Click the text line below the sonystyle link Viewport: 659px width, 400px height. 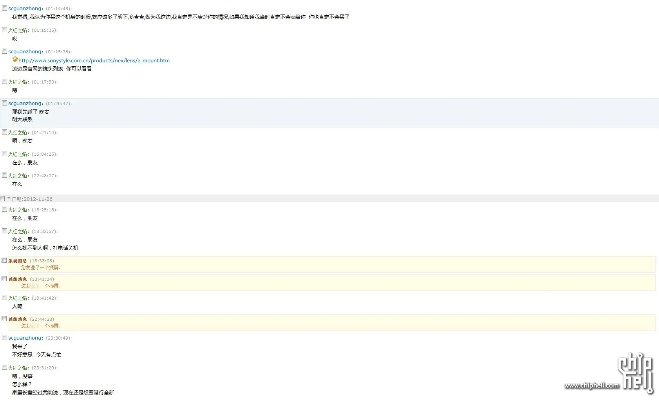tap(52, 68)
